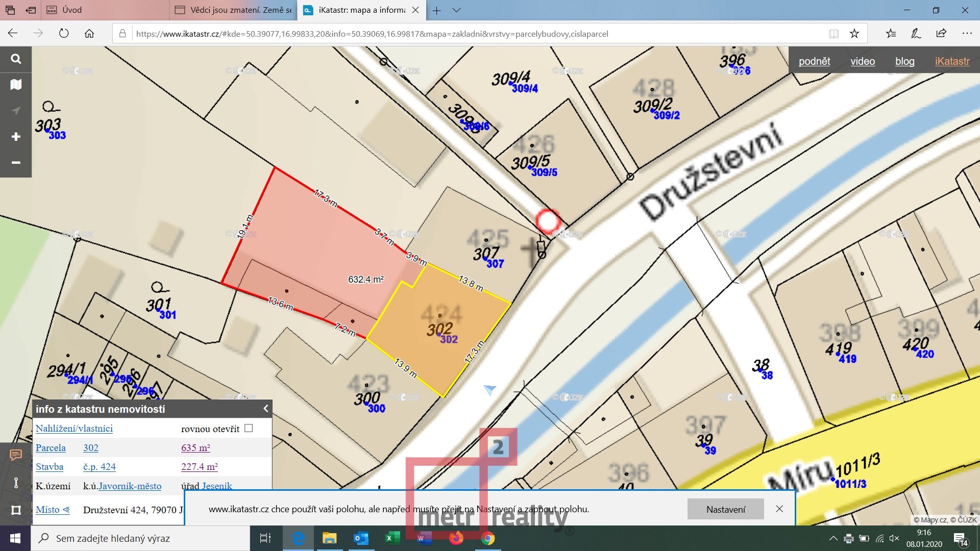This screenshot has width=980, height=551.
Task: Open Google Chrome from taskbar
Action: coord(488,538)
